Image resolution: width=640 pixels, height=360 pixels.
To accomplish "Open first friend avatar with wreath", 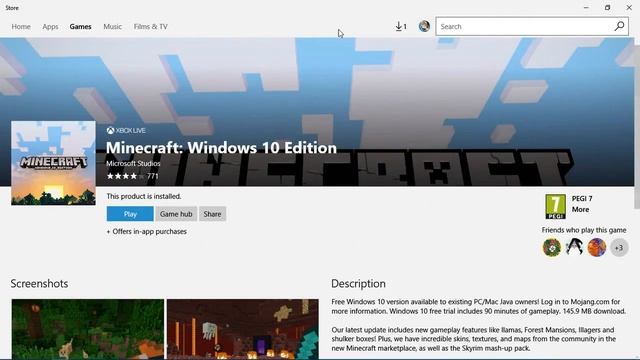I will [x=552, y=247].
